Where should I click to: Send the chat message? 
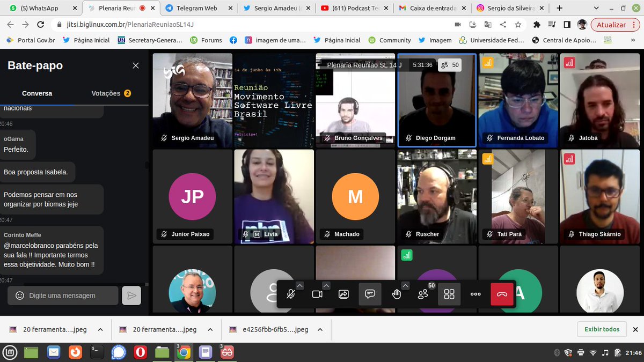click(131, 295)
